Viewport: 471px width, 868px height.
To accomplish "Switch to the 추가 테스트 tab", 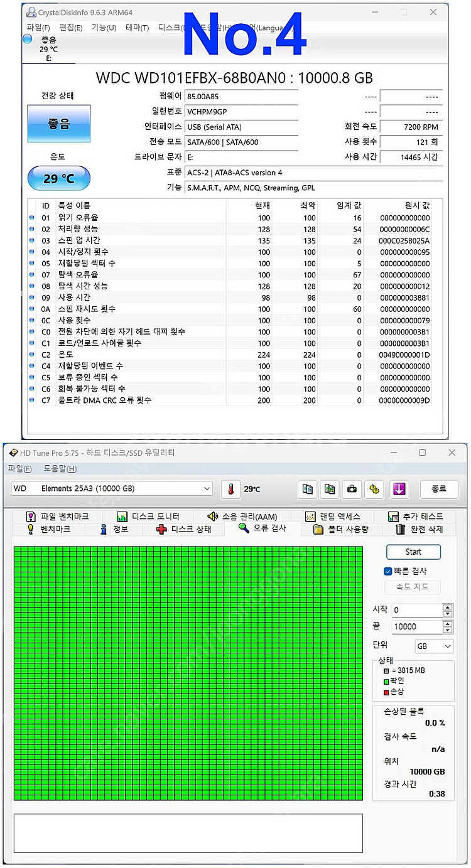I will 416,516.
